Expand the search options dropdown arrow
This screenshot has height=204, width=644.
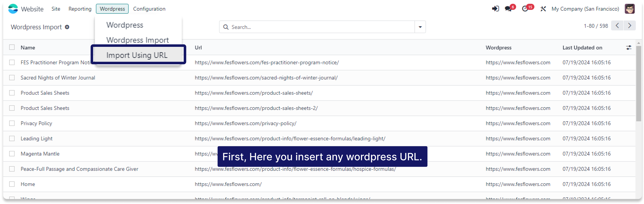420,27
